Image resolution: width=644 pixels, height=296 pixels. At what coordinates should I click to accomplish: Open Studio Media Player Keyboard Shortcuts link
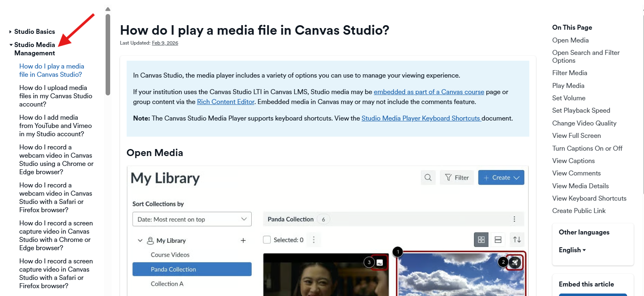421,118
